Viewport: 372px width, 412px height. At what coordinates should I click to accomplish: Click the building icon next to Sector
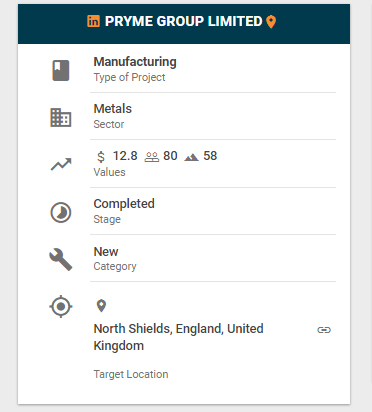(x=61, y=117)
